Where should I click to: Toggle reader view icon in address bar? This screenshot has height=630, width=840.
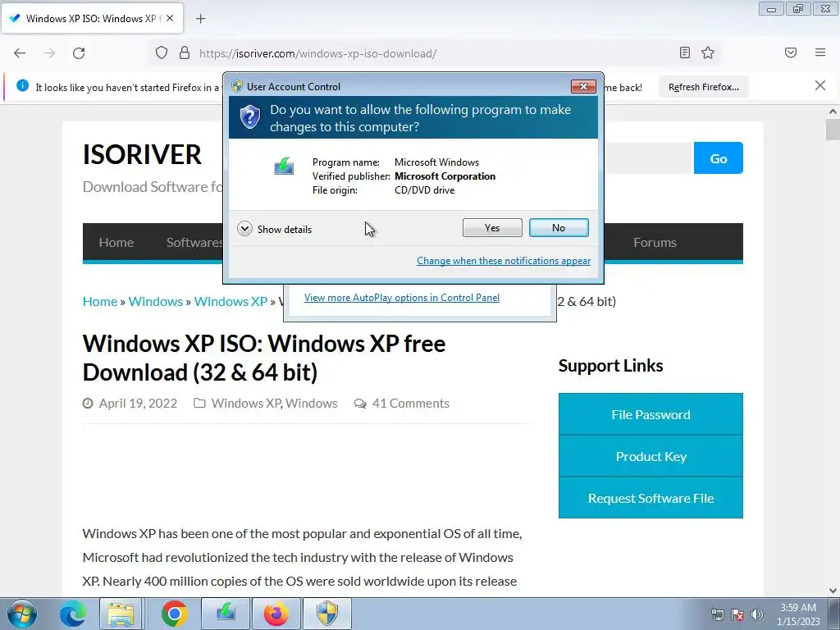click(x=685, y=52)
